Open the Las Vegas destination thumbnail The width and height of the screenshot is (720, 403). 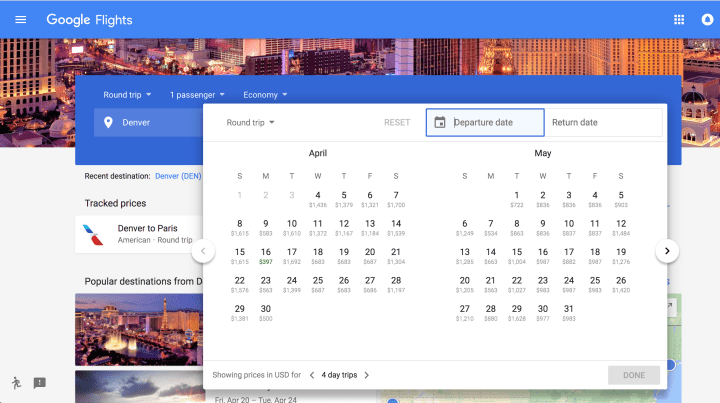point(139,330)
